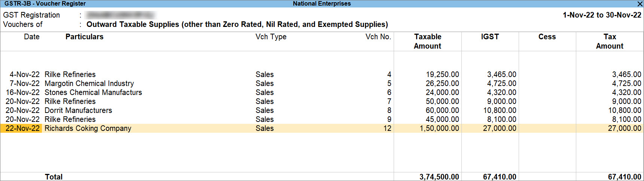
Task: Click voucher number 12 cell
Action: (x=387, y=128)
